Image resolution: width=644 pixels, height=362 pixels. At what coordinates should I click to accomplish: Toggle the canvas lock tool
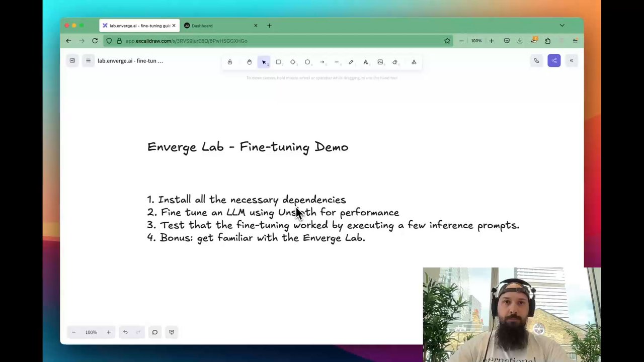[x=230, y=62]
